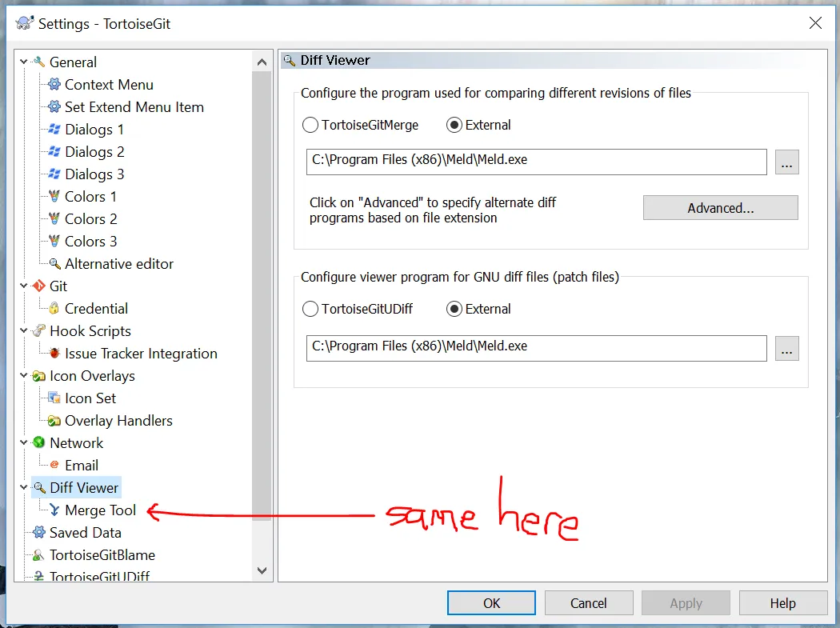Select Dialogs 2 tree entry text
Viewport: 840px width, 628px height.
(x=94, y=152)
